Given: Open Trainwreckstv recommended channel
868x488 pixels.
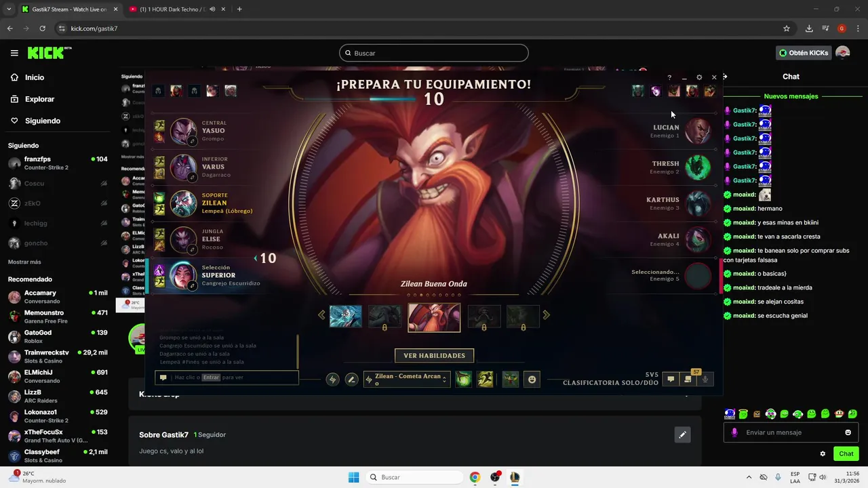Looking at the screenshot, I should tap(58, 357).
